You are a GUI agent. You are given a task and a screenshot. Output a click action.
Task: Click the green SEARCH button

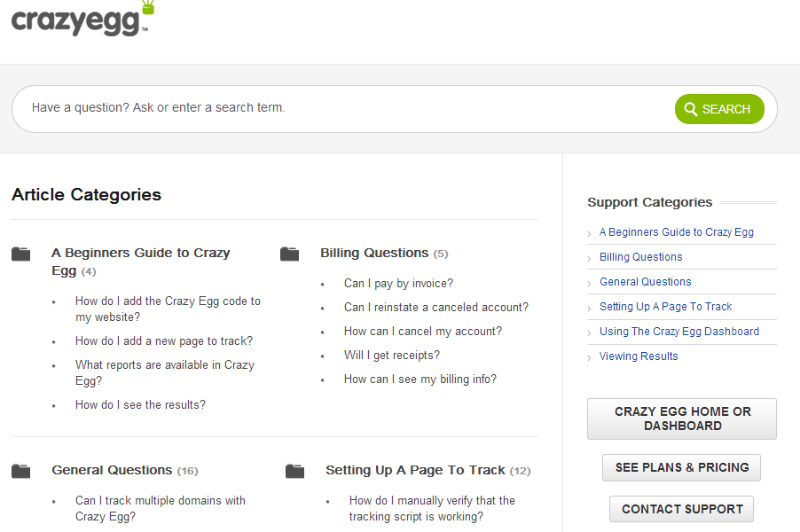719,109
